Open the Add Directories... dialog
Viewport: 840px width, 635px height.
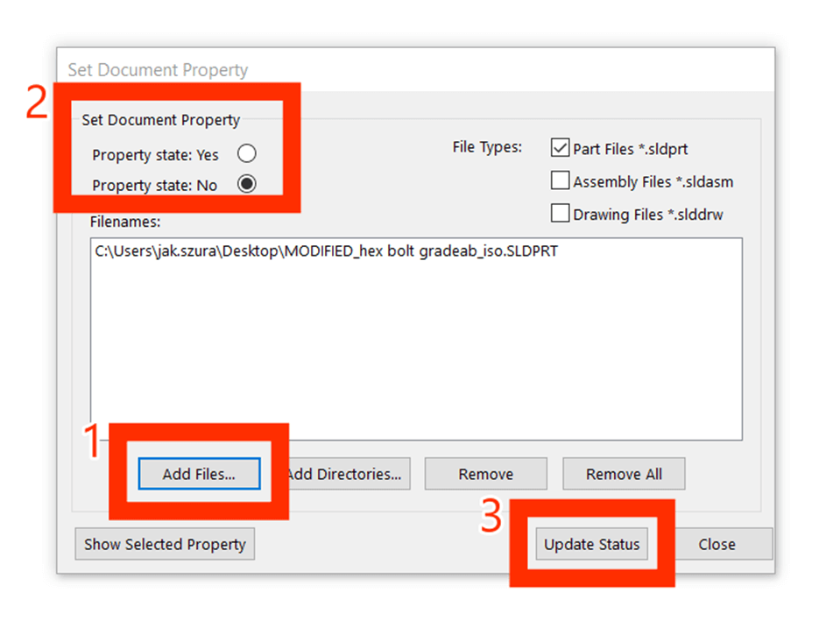coord(344,474)
